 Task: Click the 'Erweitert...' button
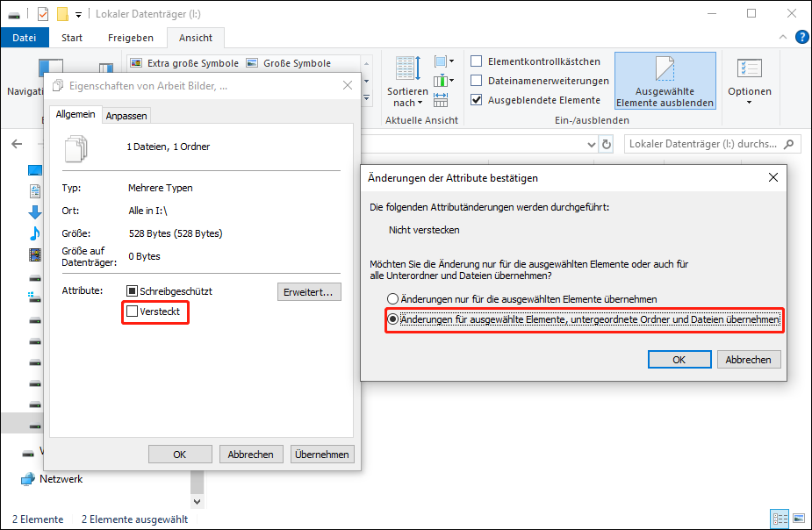coord(309,291)
